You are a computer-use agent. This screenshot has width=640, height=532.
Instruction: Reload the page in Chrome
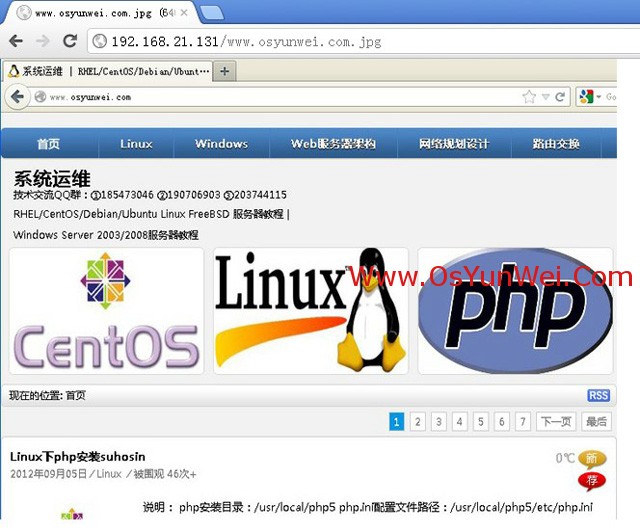[70, 40]
